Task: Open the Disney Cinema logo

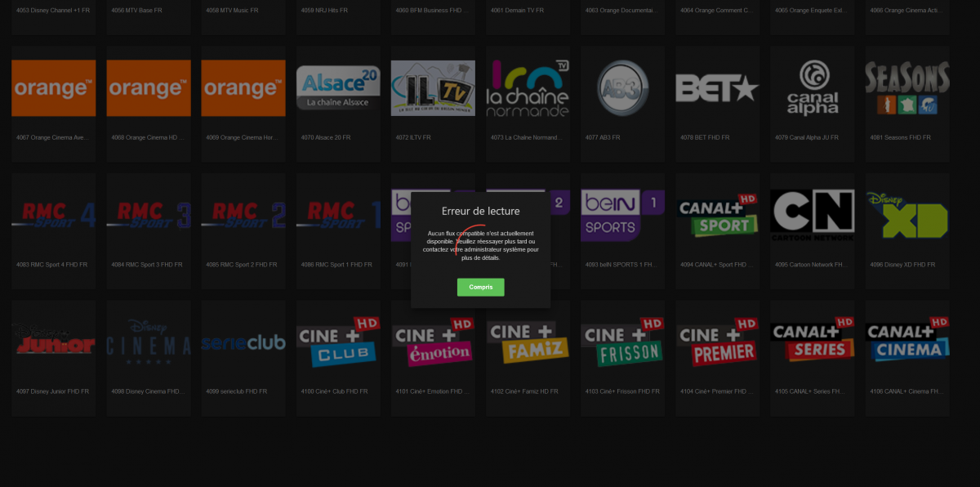Action: 149,342
